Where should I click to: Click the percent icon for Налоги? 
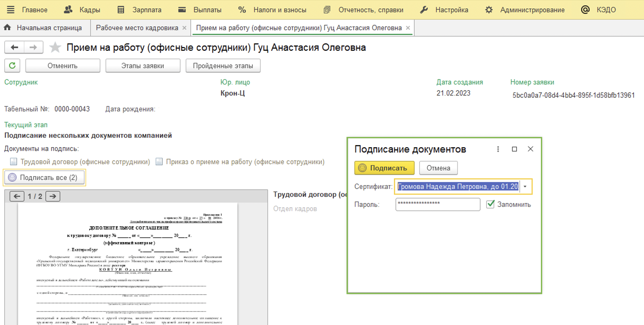[x=242, y=10]
